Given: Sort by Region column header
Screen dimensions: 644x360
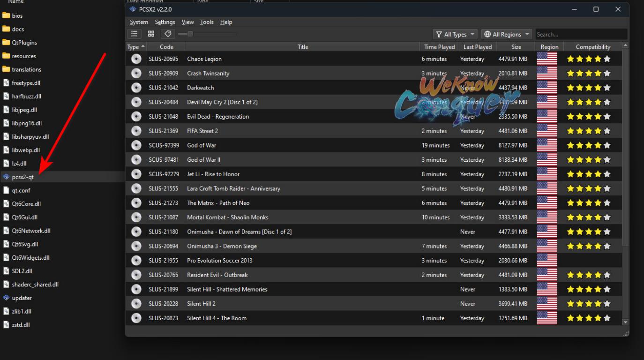Looking at the screenshot, I should tap(549, 47).
